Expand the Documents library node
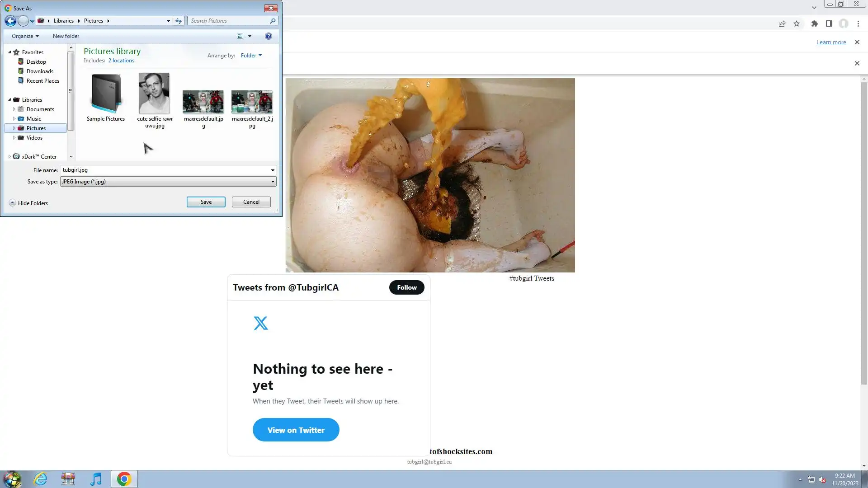Viewport: 868px width, 488px height. pyautogui.click(x=14, y=109)
